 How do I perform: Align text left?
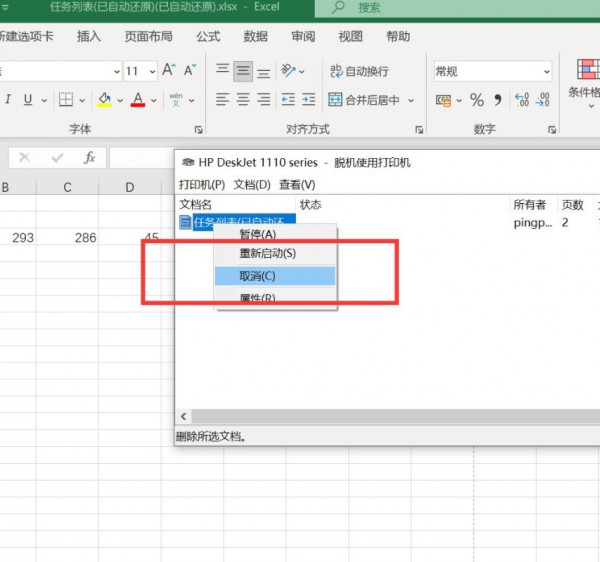(222, 99)
